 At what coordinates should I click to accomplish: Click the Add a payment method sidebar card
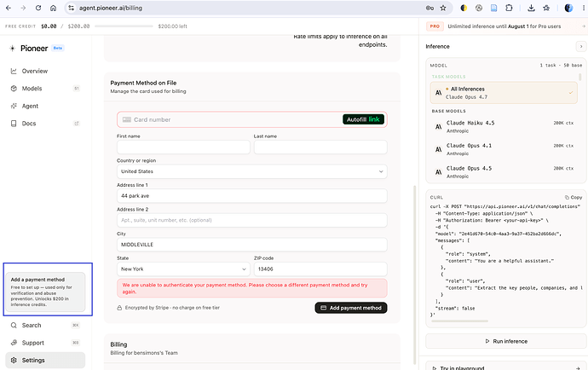coord(45,292)
